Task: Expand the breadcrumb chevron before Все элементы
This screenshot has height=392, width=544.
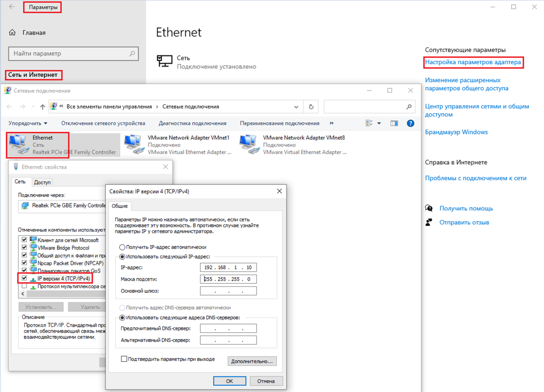Action: coord(62,106)
